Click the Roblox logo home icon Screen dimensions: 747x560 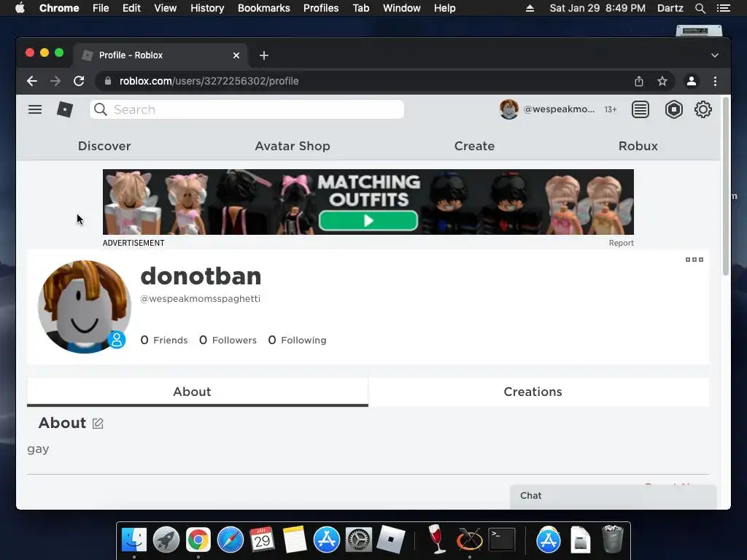(x=65, y=109)
